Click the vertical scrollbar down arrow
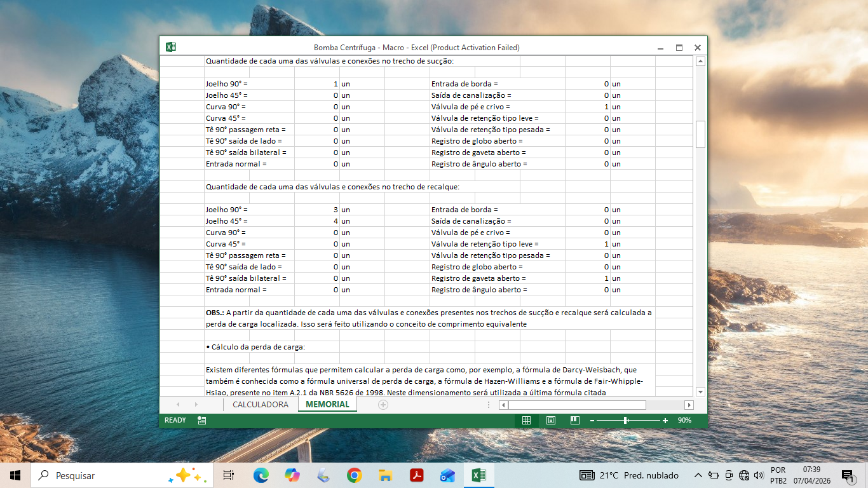This screenshot has width=868, height=488. 700,392
